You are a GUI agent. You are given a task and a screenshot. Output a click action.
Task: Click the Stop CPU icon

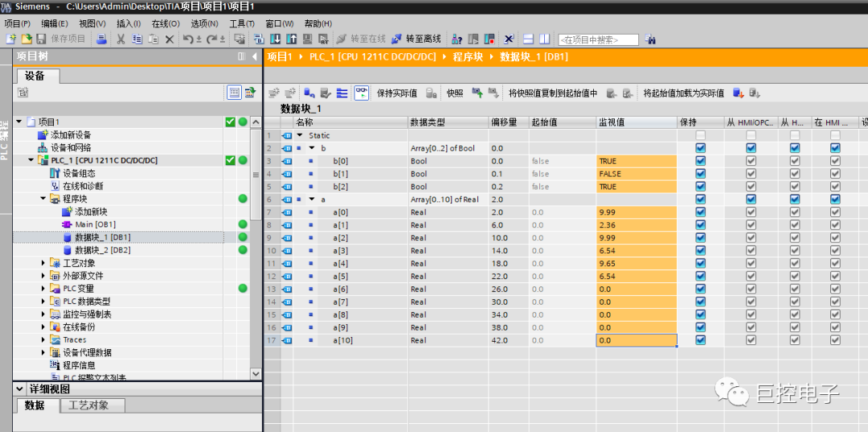coord(489,39)
